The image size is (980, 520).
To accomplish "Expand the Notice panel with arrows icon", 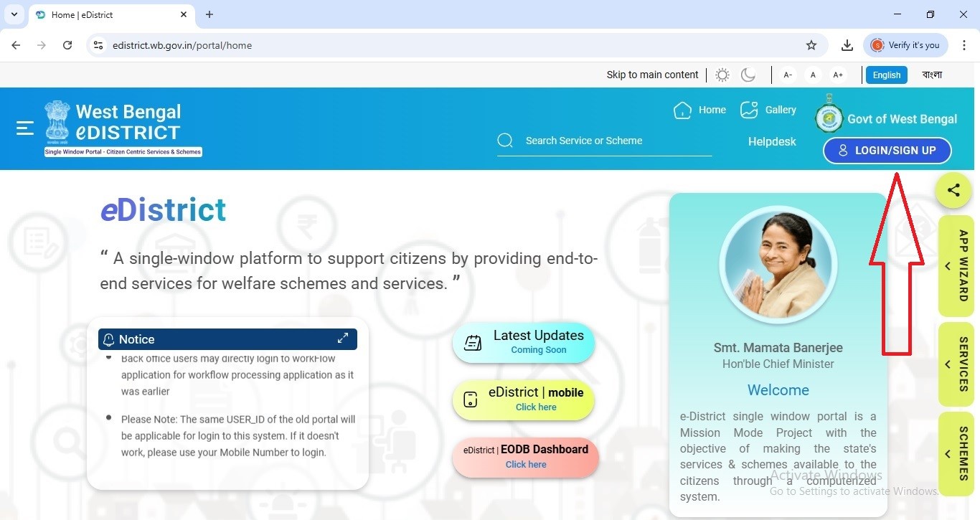I will tap(343, 338).
